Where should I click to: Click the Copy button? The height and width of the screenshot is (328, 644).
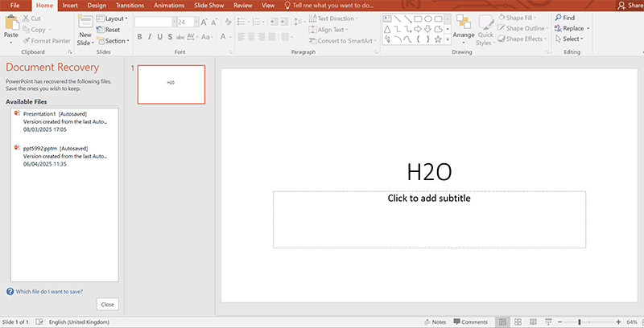coord(34,30)
